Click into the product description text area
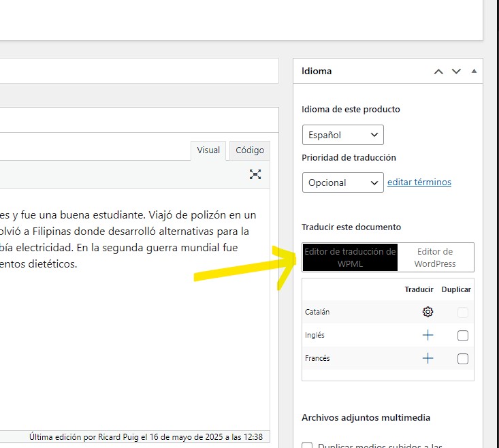499x448 pixels. coord(135,308)
